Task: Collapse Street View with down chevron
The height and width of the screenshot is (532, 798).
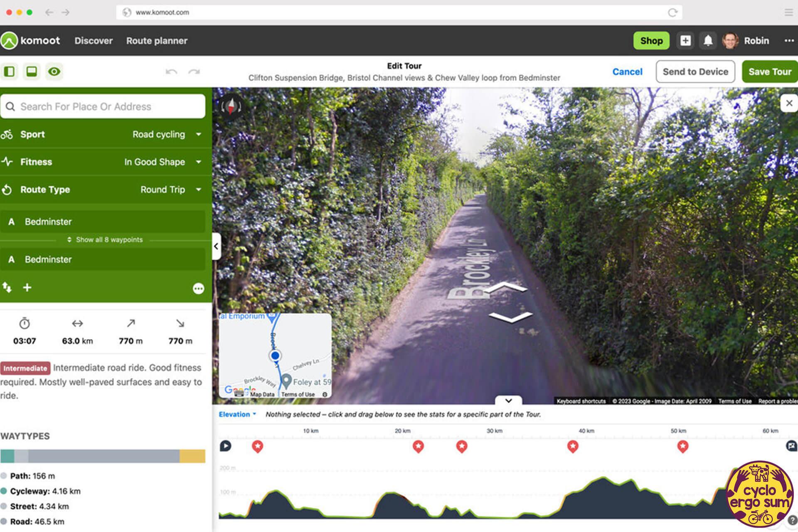Action: [x=508, y=401]
